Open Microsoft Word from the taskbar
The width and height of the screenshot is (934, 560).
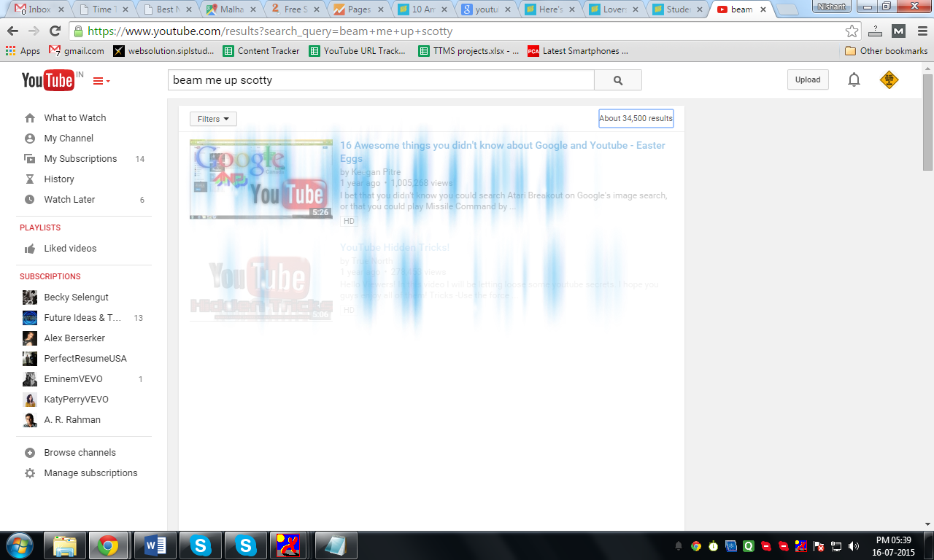point(155,545)
